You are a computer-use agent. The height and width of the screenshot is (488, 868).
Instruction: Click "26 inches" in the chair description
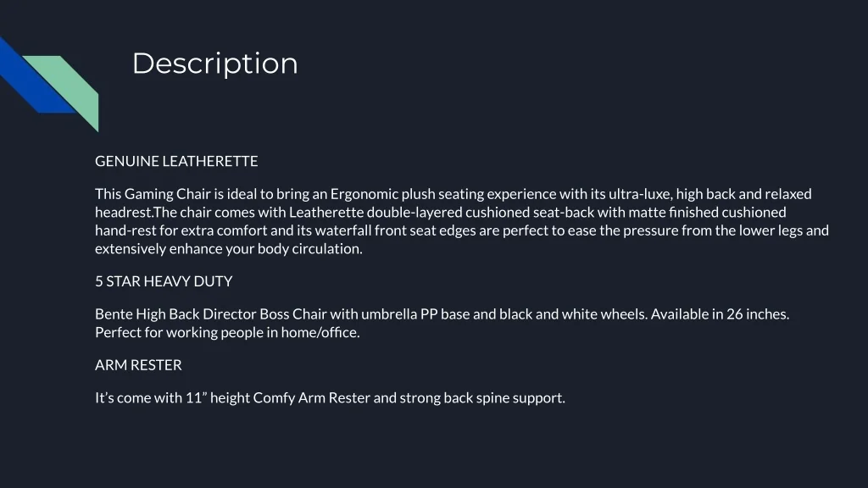756,314
